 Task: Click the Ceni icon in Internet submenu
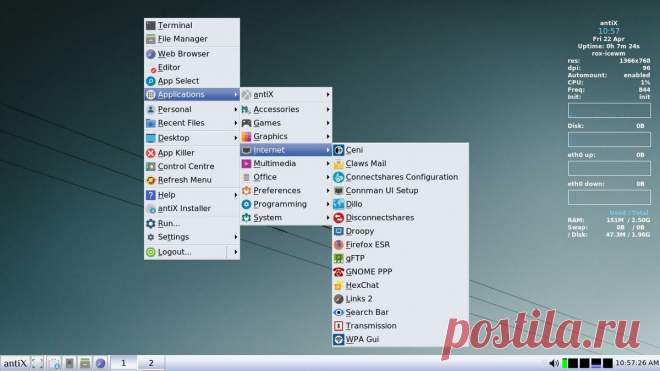[338, 150]
